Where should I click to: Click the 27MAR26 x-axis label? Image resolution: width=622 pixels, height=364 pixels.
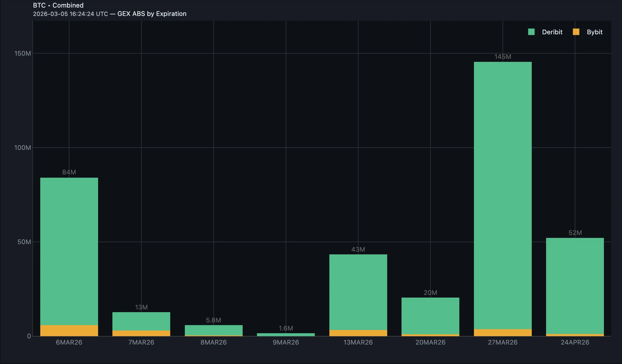point(503,342)
